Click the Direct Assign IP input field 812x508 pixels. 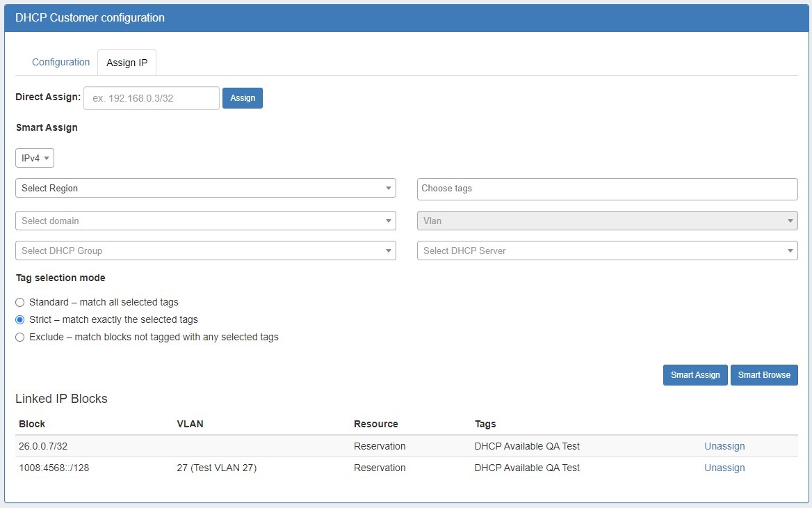[152, 98]
